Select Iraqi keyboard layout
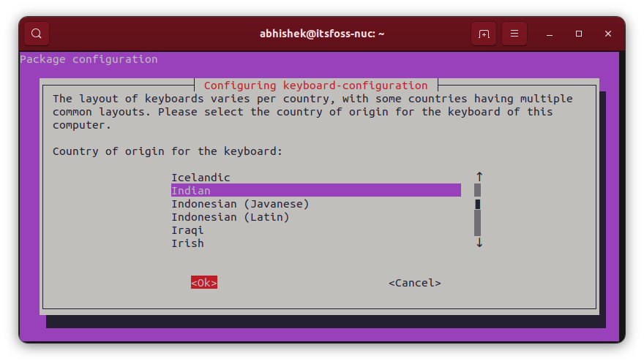The width and height of the screenshot is (644, 364). [x=187, y=230]
